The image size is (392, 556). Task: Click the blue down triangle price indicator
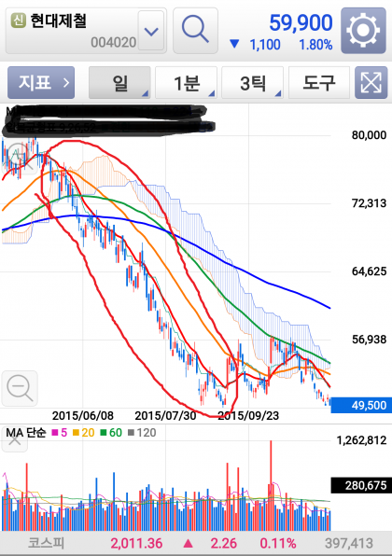tap(234, 44)
